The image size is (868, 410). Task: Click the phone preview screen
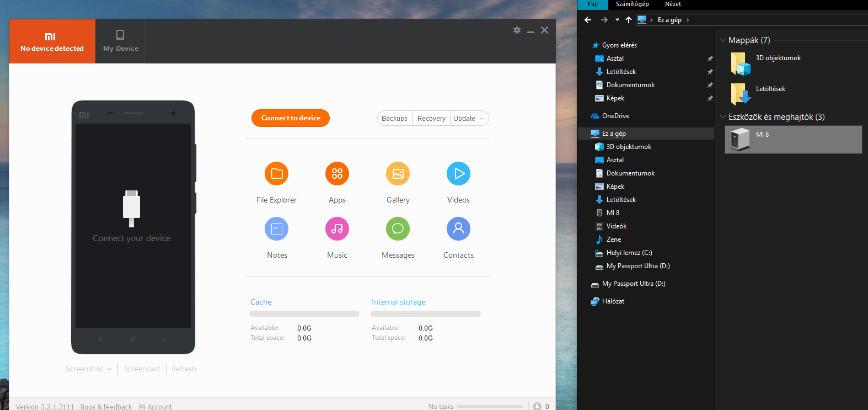133,225
